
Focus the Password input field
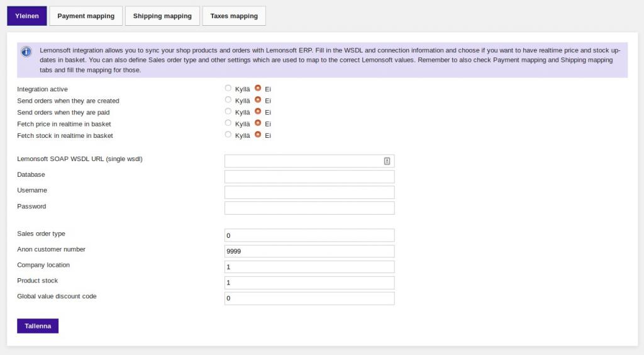click(x=309, y=208)
